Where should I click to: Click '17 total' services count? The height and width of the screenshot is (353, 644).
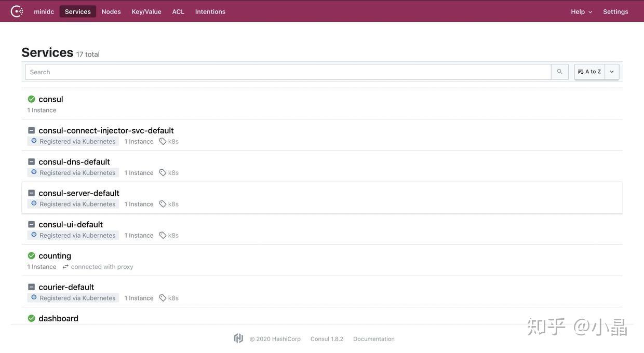click(88, 54)
